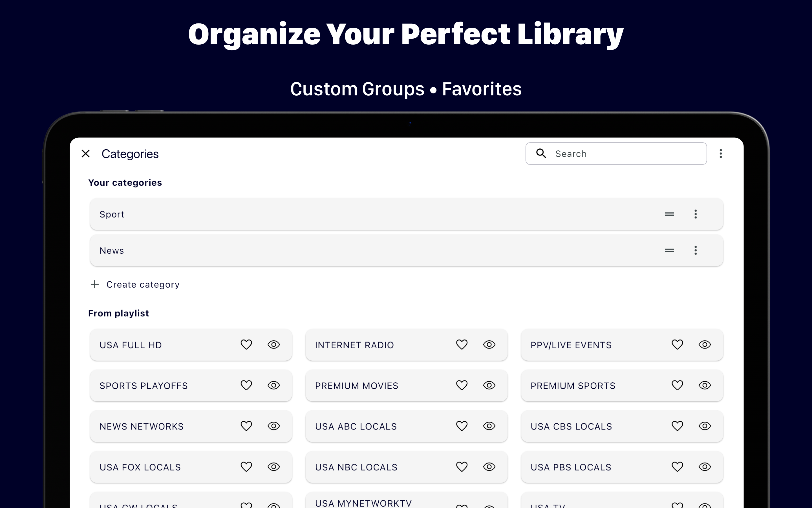Open the Sport category options menu
Viewport: 812px width, 508px height.
pyautogui.click(x=696, y=214)
